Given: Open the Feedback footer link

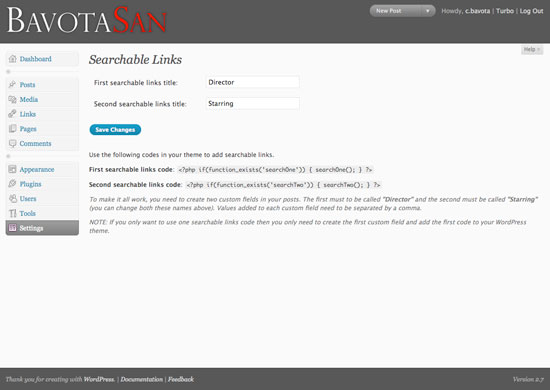Looking at the screenshot, I should [x=181, y=379].
